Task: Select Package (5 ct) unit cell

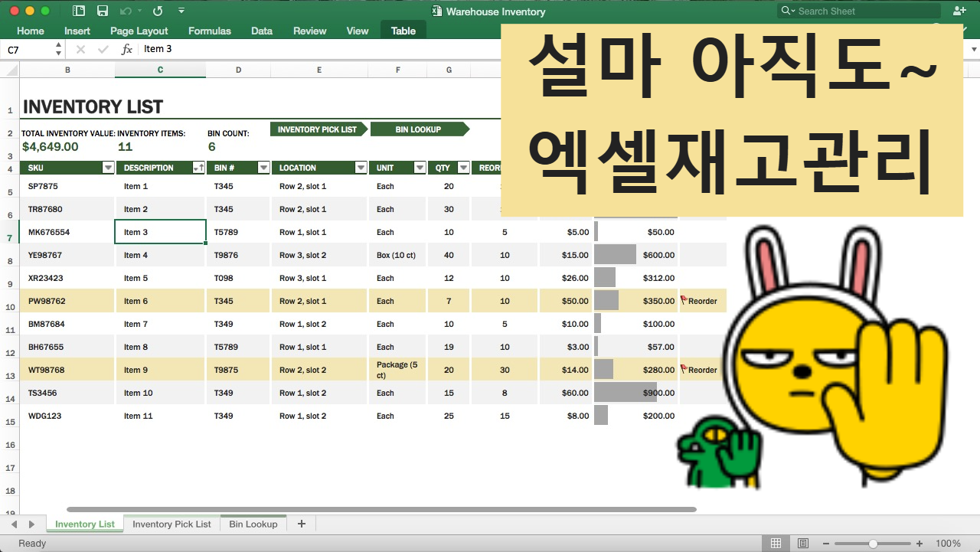Action: click(397, 370)
